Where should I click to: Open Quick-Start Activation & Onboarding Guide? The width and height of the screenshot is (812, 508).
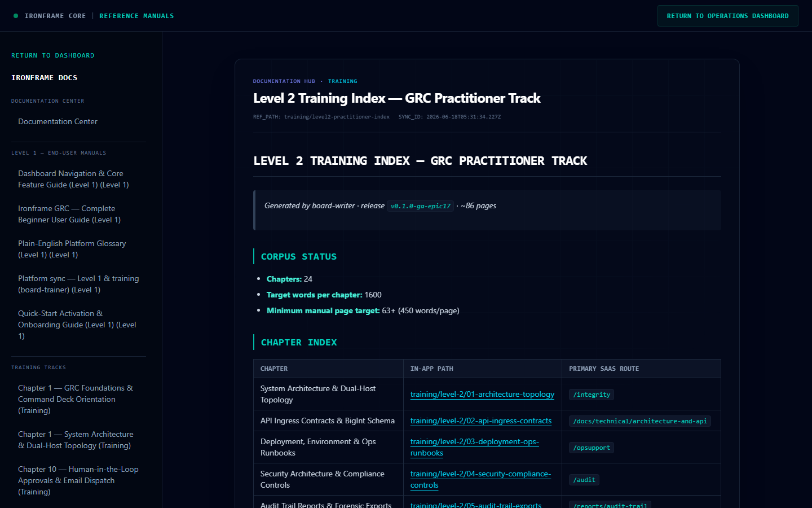click(78, 325)
